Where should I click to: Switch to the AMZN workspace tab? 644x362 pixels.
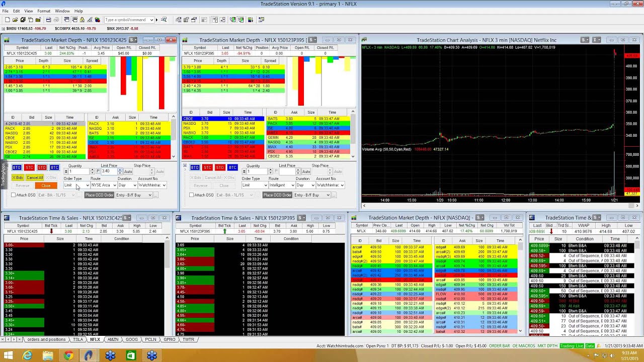(113, 339)
